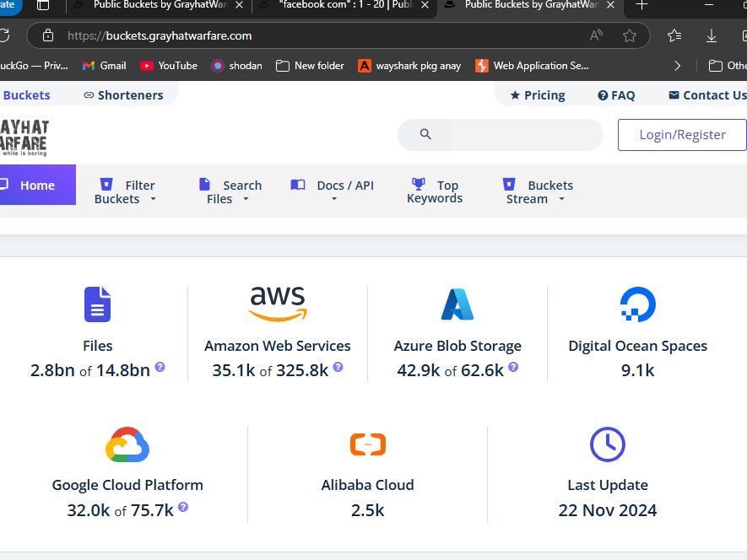The width and height of the screenshot is (747, 560).
Task: Click the help icon beside Files count
Action: (160, 367)
